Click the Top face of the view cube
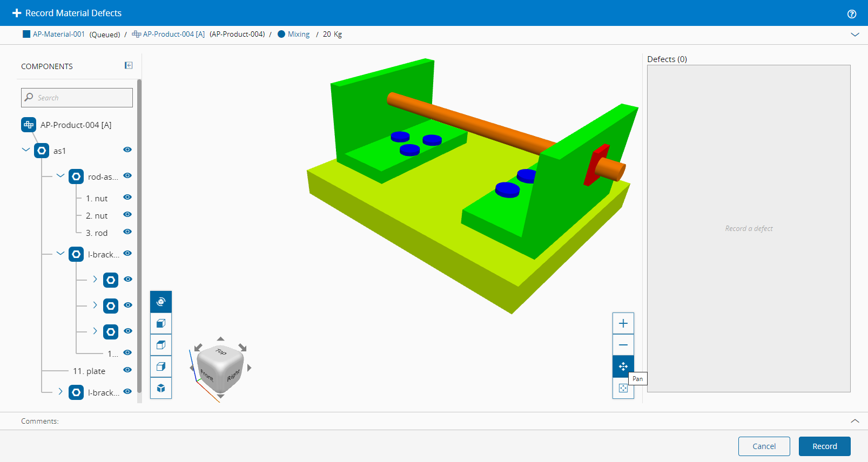868x462 pixels. 221,352
